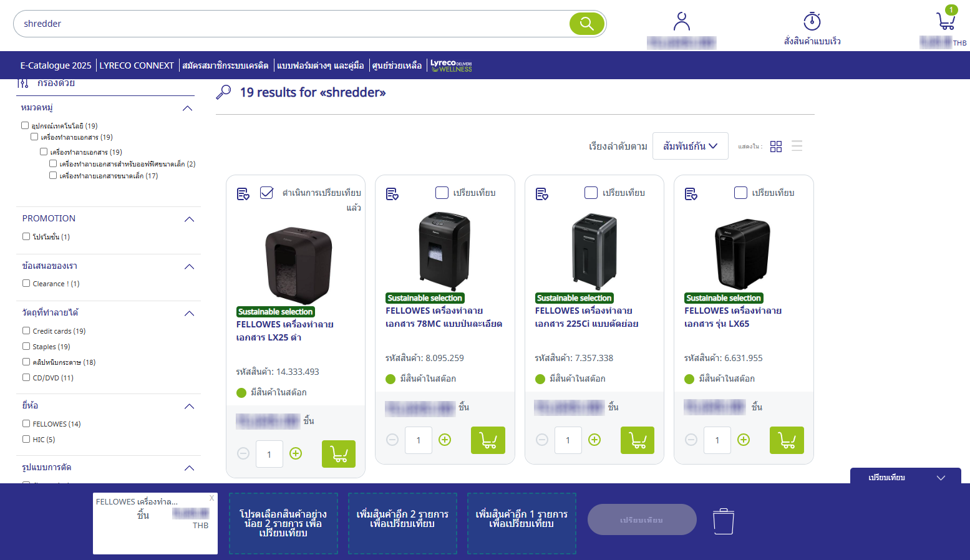Toggle CD/DVD (11) filter

pos(26,377)
